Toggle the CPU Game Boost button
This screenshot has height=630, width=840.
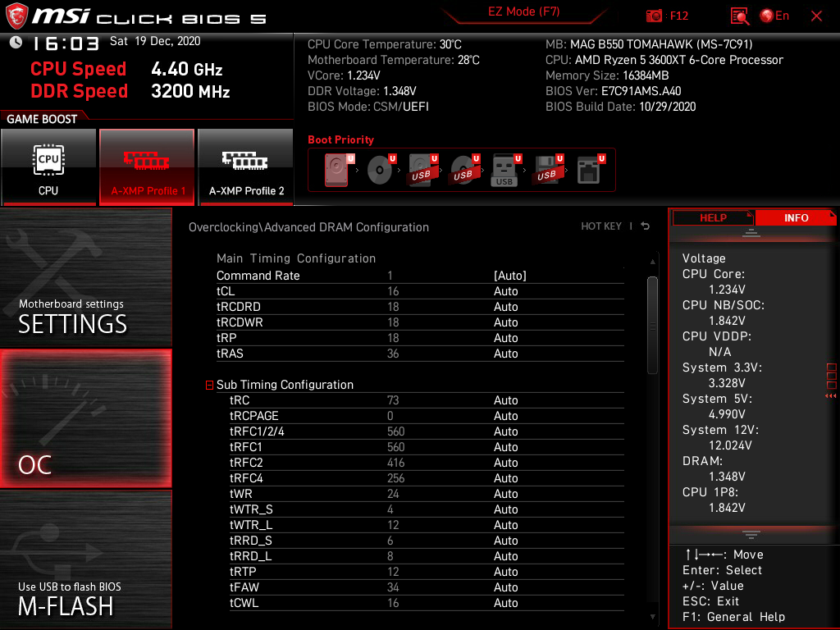[48, 167]
